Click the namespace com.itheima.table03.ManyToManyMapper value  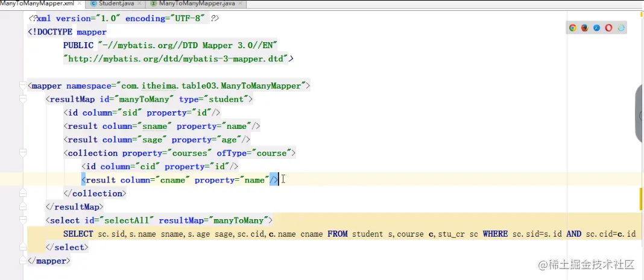(x=211, y=86)
